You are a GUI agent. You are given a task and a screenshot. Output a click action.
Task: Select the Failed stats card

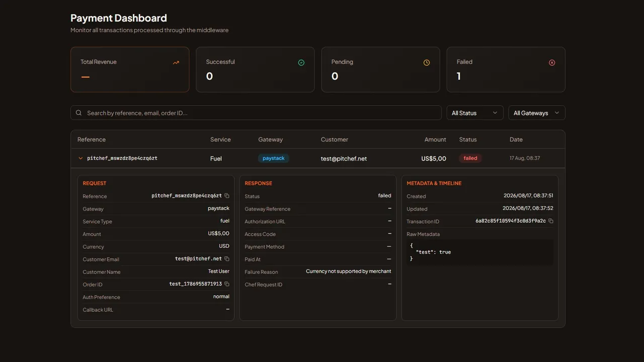pos(506,69)
